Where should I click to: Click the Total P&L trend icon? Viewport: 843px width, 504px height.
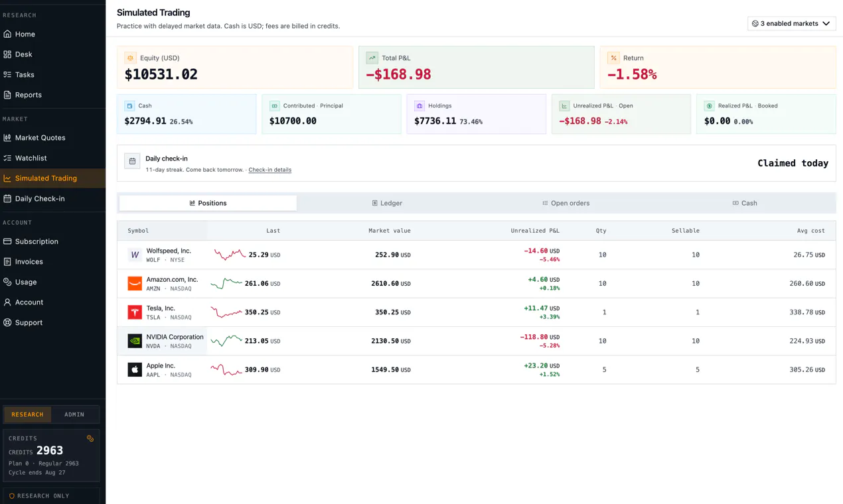point(372,58)
